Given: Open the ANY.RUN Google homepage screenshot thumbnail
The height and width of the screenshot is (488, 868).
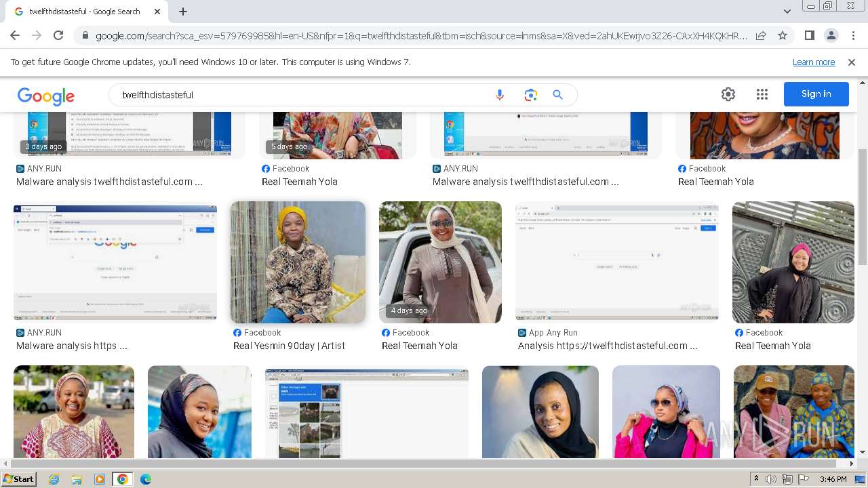Looking at the screenshot, I should (x=115, y=262).
